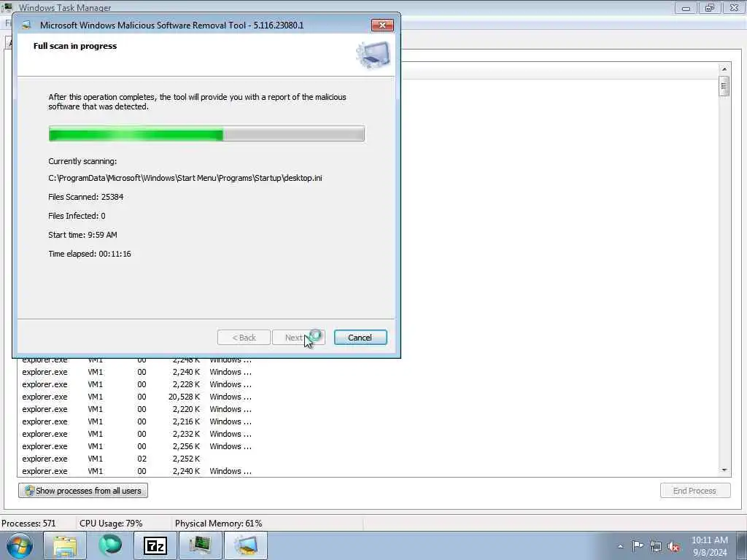The image size is (747, 560).
Task: Show hidden tray icons arrow
Action: click(x=620, y=546)
